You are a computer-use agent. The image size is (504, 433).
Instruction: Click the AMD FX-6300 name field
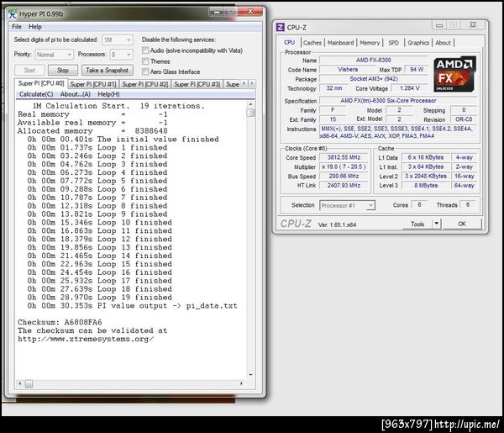[x=373, y=61]
